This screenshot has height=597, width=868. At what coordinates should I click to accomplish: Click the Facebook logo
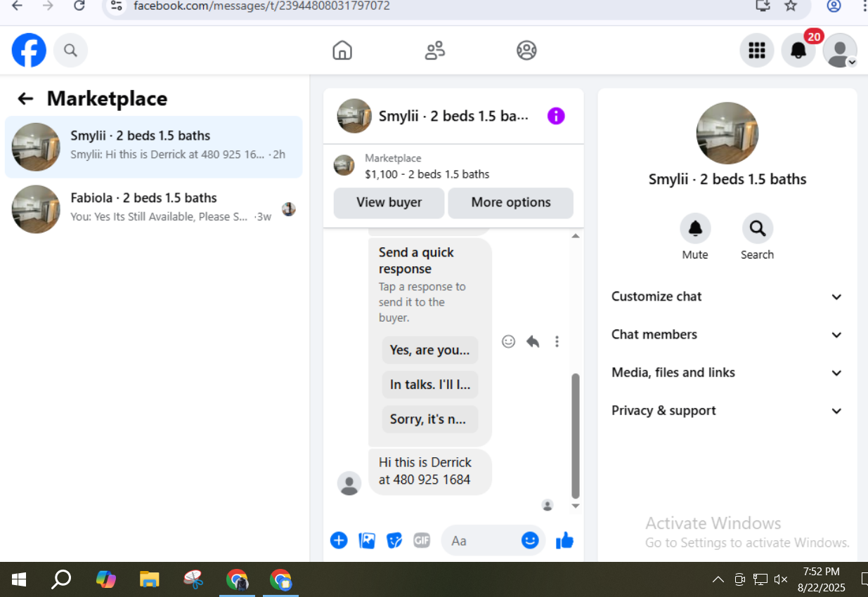[x=29, y=51]
